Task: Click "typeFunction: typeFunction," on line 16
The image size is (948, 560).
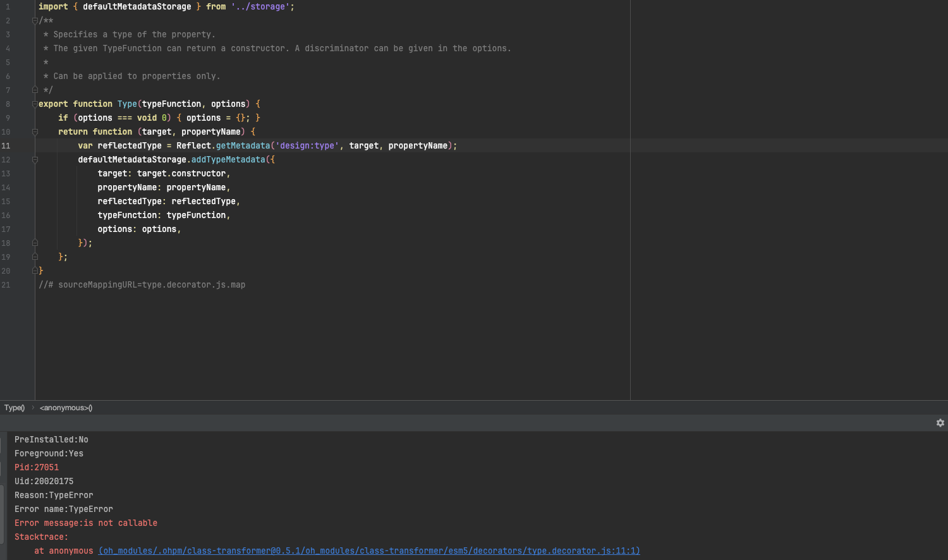Action: click(x=164, y=216)
